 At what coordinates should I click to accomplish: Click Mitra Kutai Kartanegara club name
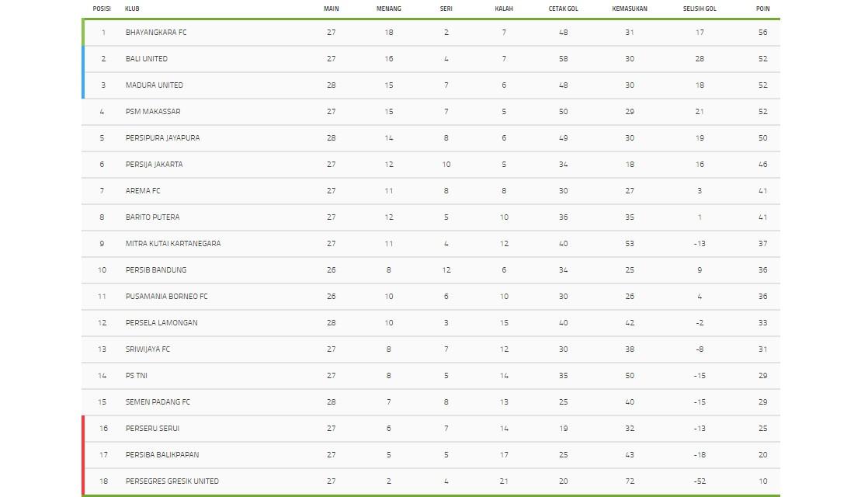click(x=173, y=244)
